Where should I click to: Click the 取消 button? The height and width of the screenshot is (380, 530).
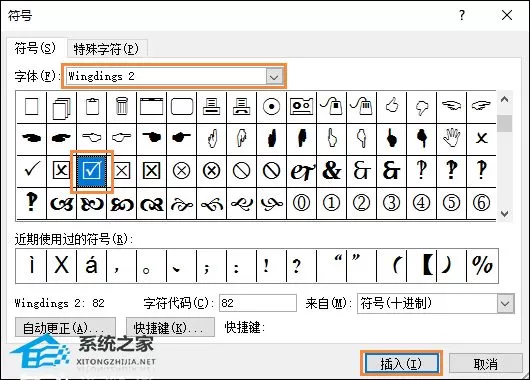click(x=486, y=364)
